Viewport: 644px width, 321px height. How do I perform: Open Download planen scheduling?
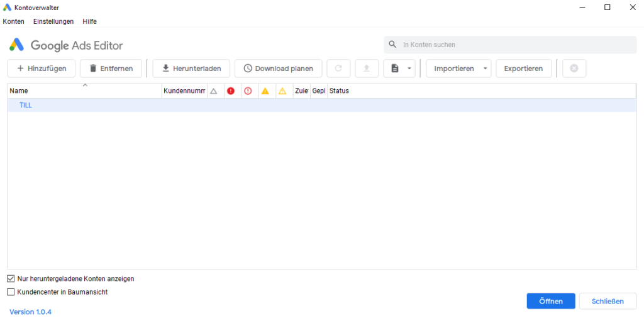pyautogui.click(x=278, y=68)
